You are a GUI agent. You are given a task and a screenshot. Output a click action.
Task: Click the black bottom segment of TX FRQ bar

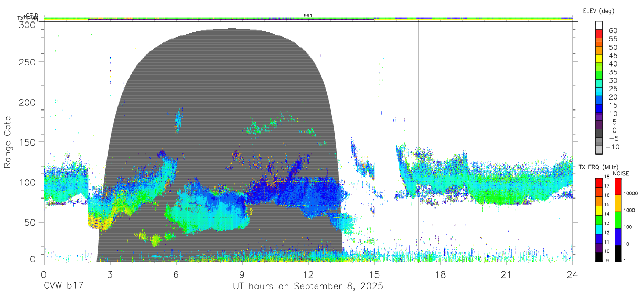pyautogui.click(x=599, y=256)
